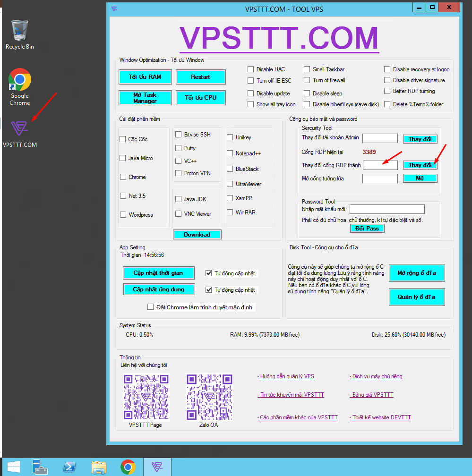The image size is (472, 476).
Task: Check Delete %Temp% folder option
Action: [x=387, y=104]
